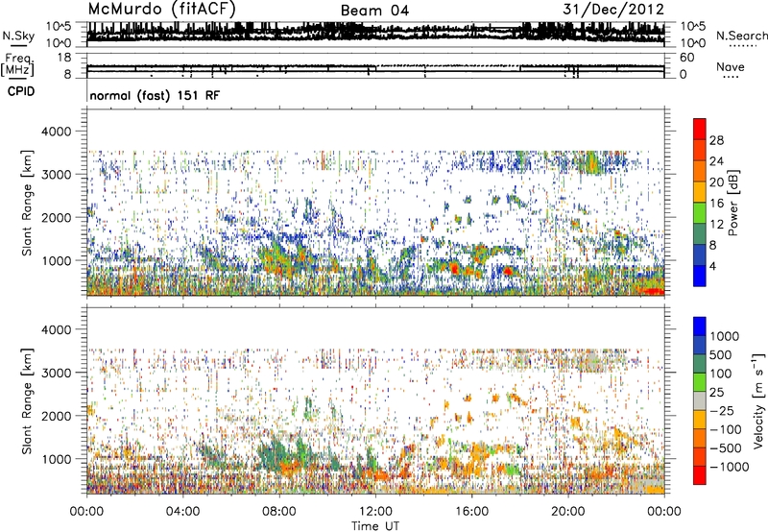
Task: Click the 3000 tick of the power panel
Action: coord(56,175)
